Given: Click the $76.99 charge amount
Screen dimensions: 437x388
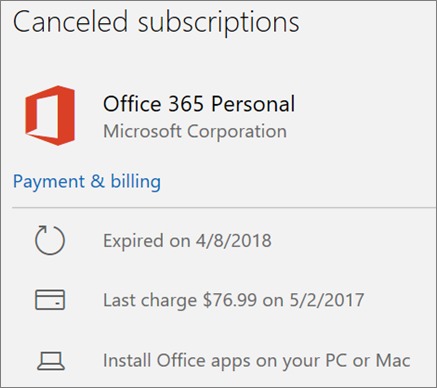Looking at the screenshot, I should [230, 300].
